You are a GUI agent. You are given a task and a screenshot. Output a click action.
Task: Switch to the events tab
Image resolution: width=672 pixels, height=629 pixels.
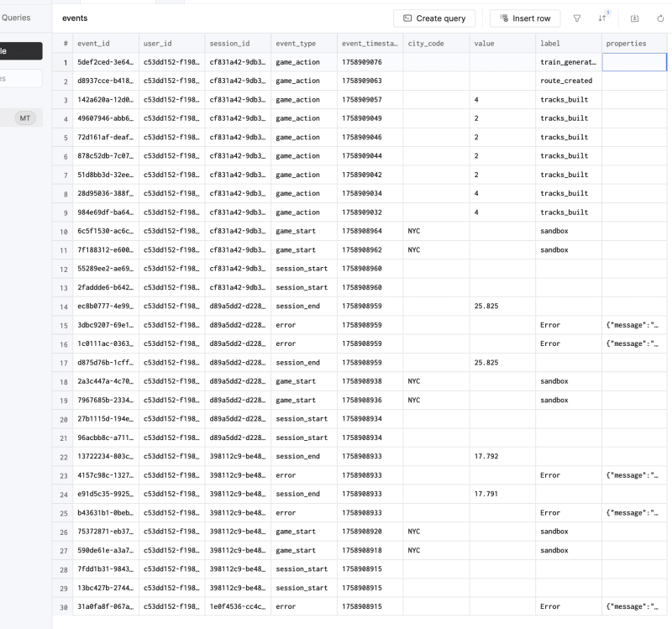click(x=76, y=18)
